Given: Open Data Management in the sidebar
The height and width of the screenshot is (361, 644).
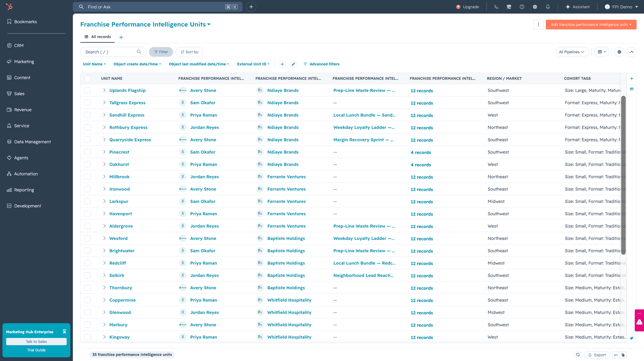Looking at the screenshot, I should coord(32,142).
